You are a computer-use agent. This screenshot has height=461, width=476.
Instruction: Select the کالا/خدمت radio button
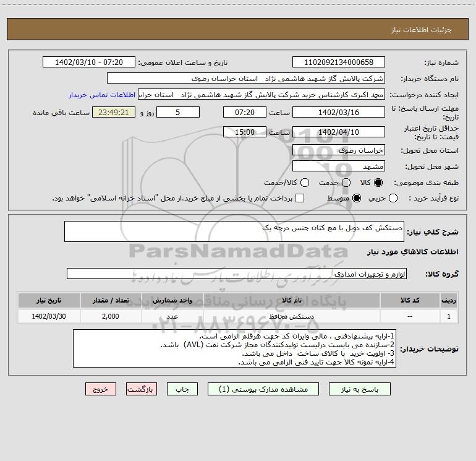point(305,183)
